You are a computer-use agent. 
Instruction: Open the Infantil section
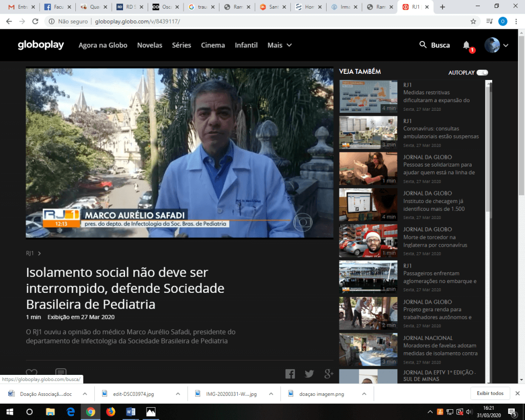pos(246,45)
